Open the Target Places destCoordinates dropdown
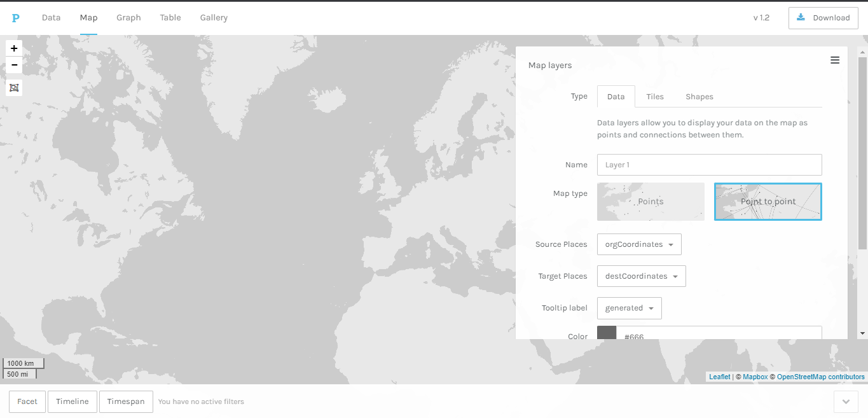The image size is (868, 418). tap(642, 276)
